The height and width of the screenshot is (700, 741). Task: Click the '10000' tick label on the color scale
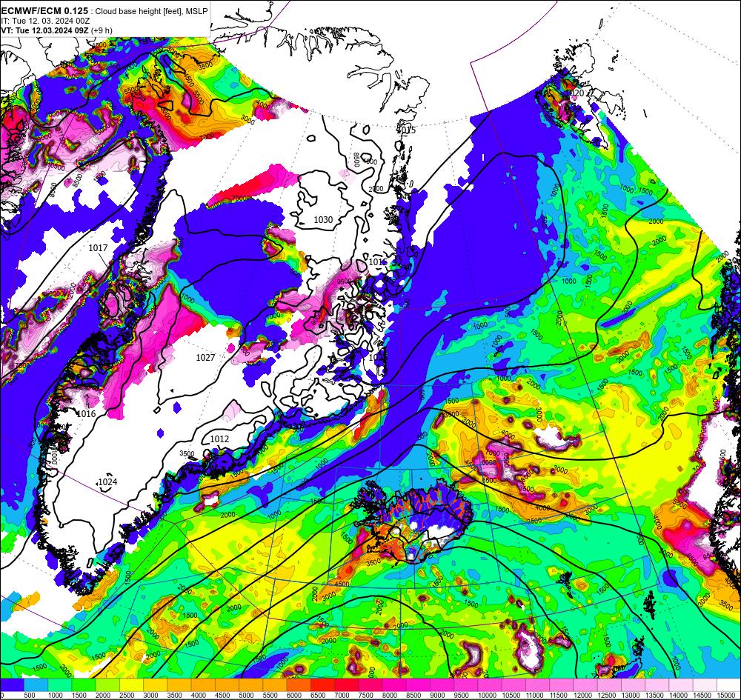coord(488,696)
